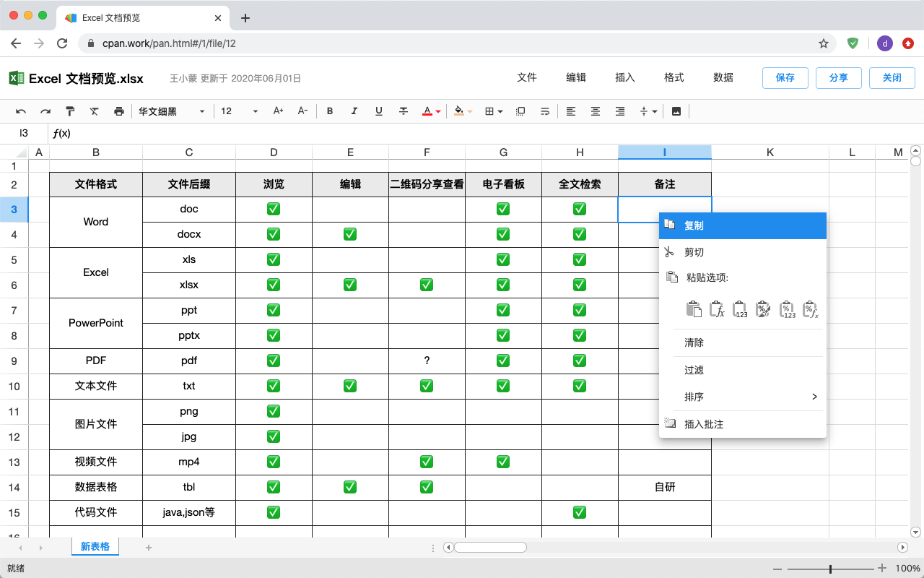Toggle underline formatting
Screen dimensions: 924x578
click(379, 111)
